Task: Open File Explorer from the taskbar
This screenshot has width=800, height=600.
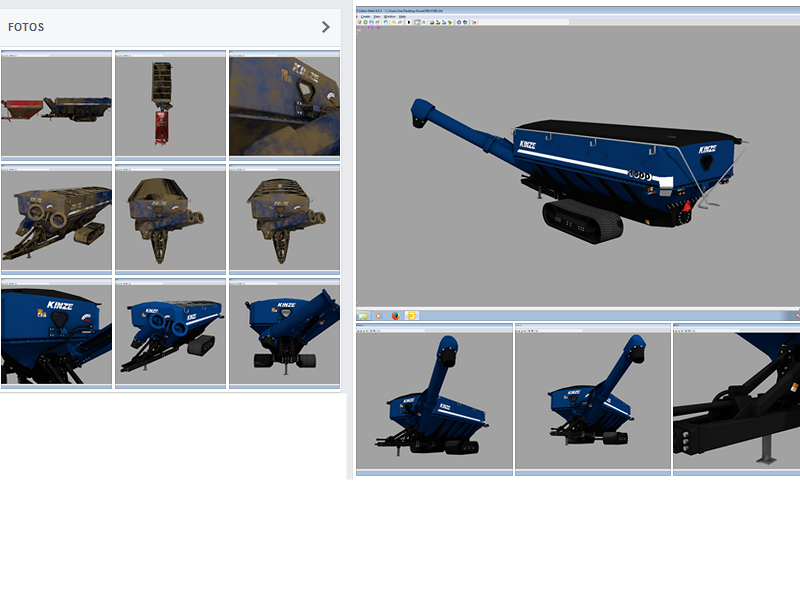Action: pyautogui.click(x=362, y=316)
